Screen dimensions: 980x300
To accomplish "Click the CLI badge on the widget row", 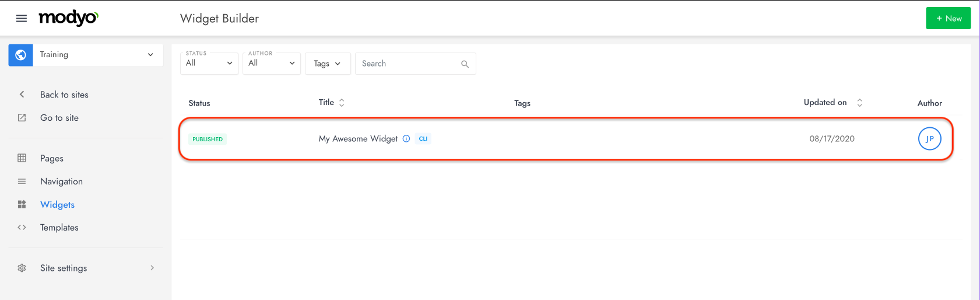I will pos(423,139).
